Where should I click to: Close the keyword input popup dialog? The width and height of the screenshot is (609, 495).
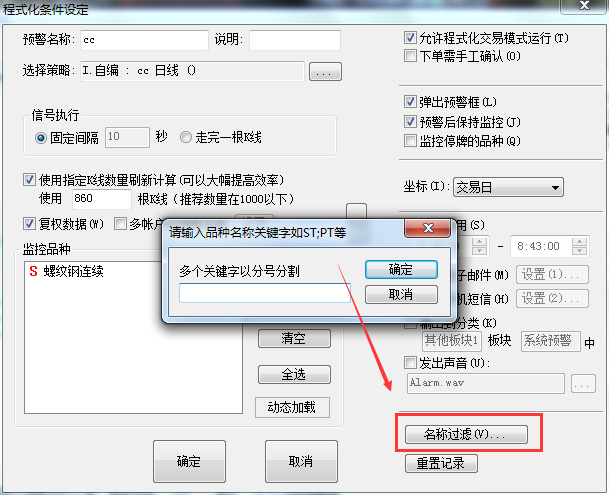[428, 228]
